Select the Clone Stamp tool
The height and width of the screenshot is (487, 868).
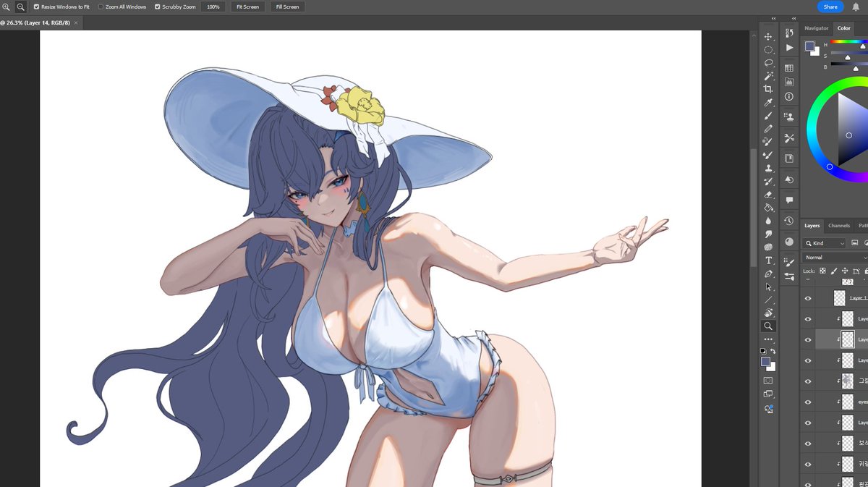(768, 169)
